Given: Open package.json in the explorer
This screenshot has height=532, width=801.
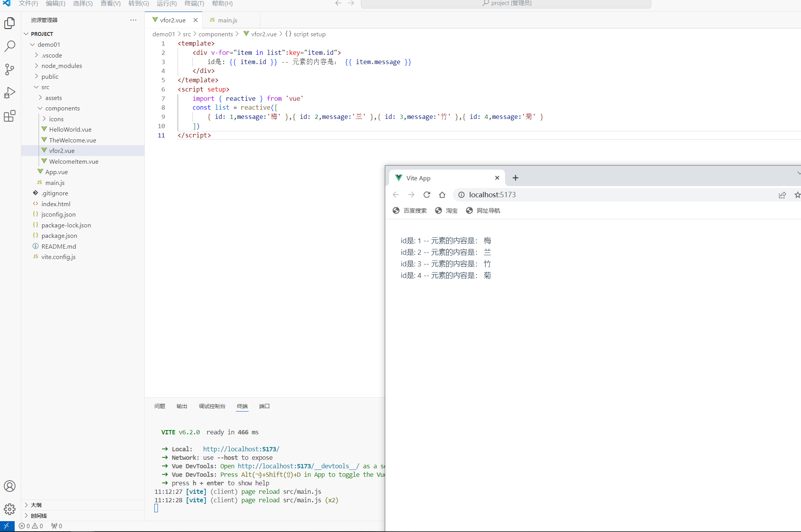Looking at the screenshot, I should (59, 236).
